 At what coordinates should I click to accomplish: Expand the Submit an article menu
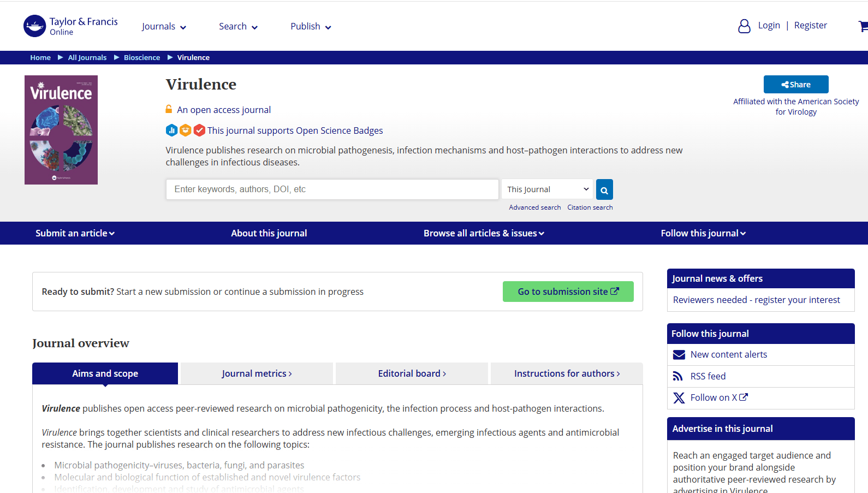pyautogui.click(x=75, y=233)
